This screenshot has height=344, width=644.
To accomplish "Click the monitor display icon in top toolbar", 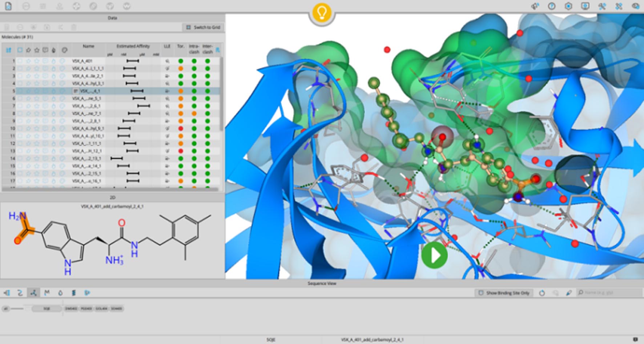I will [585, 6].
